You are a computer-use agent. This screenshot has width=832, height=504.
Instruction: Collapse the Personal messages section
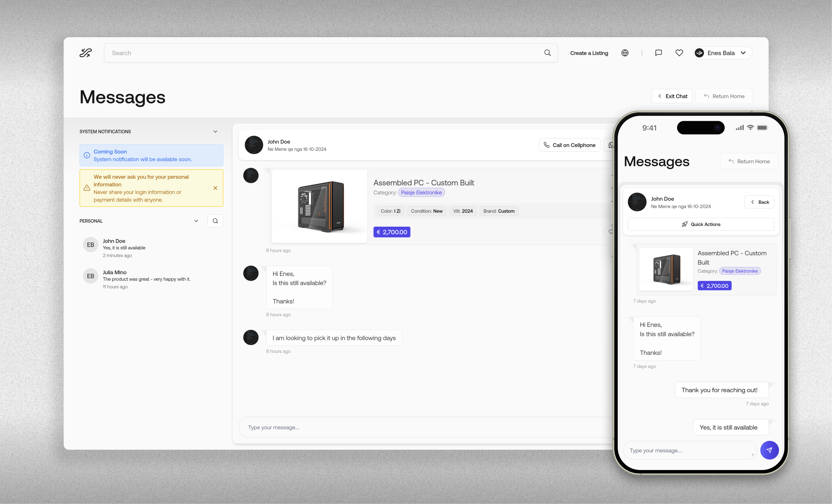(197, 220)
